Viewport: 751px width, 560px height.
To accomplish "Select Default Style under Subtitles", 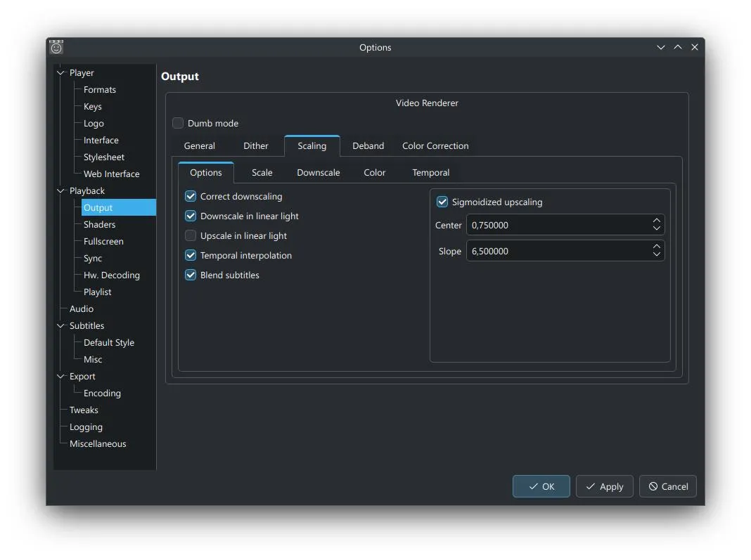I will (x=109, y=342).
